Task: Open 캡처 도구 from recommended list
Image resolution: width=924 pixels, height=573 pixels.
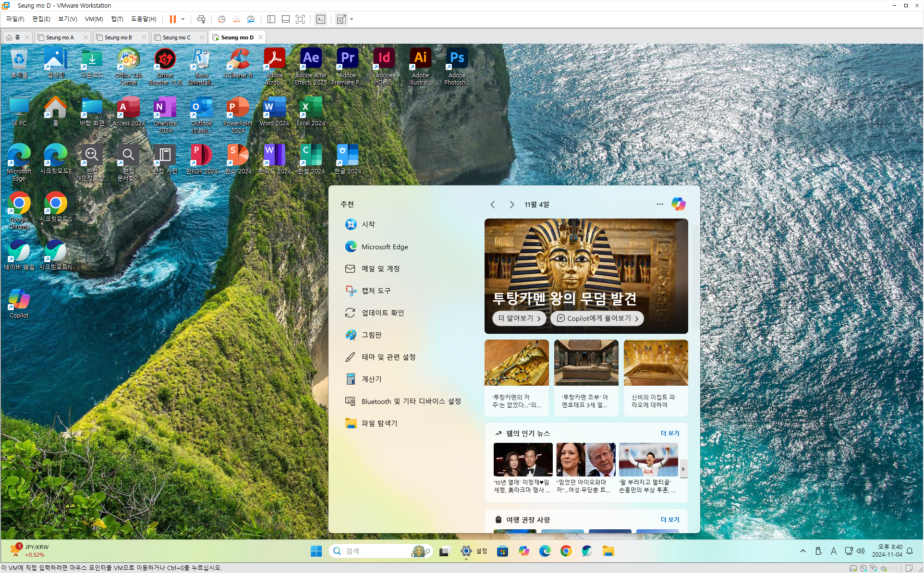Action: pos(376,291)
